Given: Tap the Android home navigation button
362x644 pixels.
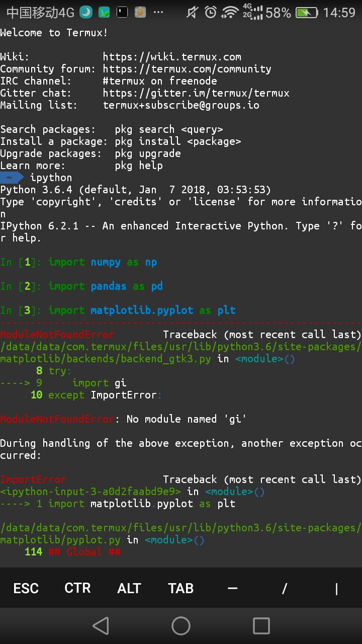Looking at the screenshot, I should [x=181, y=626].
